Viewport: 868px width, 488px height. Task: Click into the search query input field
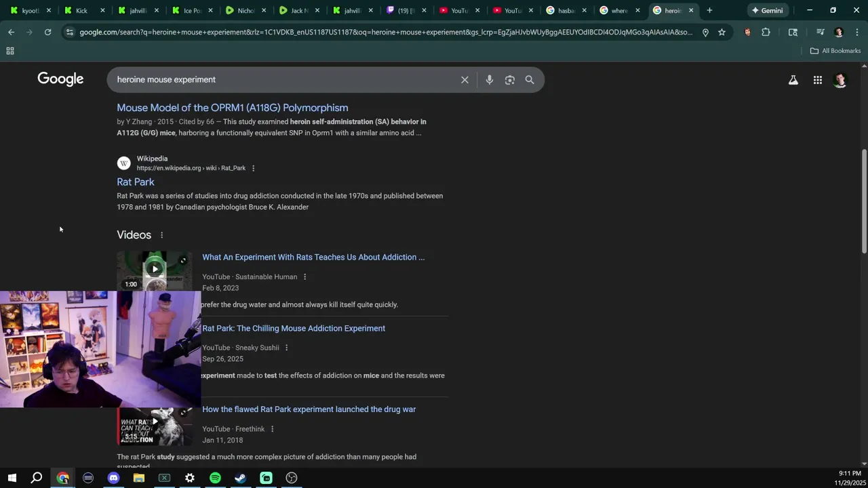click(285, 80)
